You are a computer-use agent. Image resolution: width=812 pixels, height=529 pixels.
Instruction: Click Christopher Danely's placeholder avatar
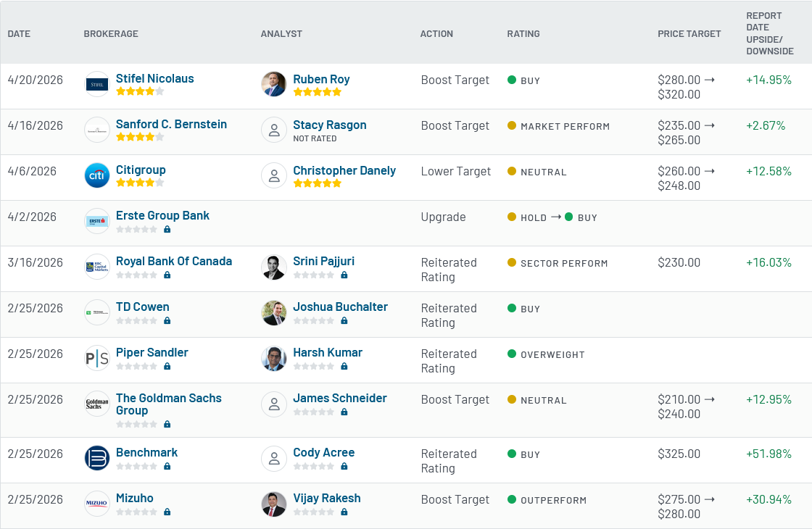click(274, 175)
